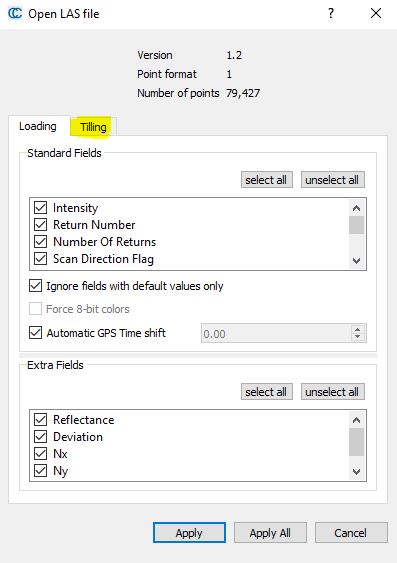Click Extra Fields unselect all button

pos(332,391)
